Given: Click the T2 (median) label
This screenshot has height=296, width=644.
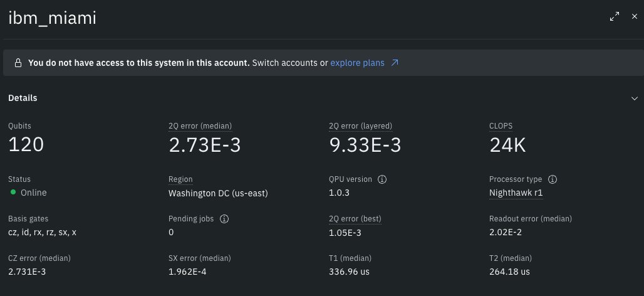Looking at the screenshot, I should pos(511,258).
